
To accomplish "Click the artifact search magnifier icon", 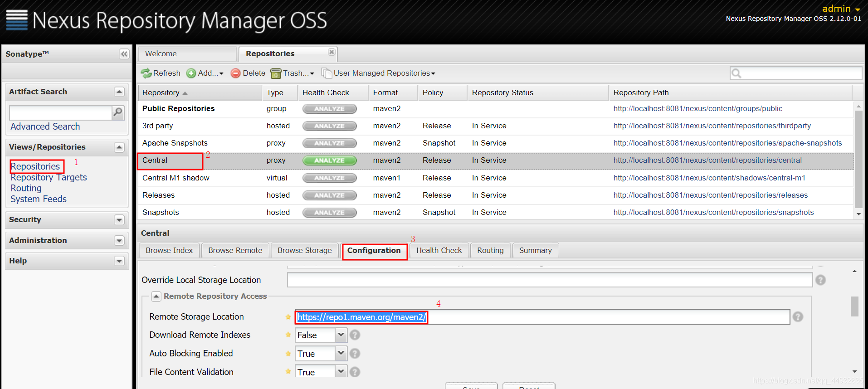I will (x=118, y=112).
